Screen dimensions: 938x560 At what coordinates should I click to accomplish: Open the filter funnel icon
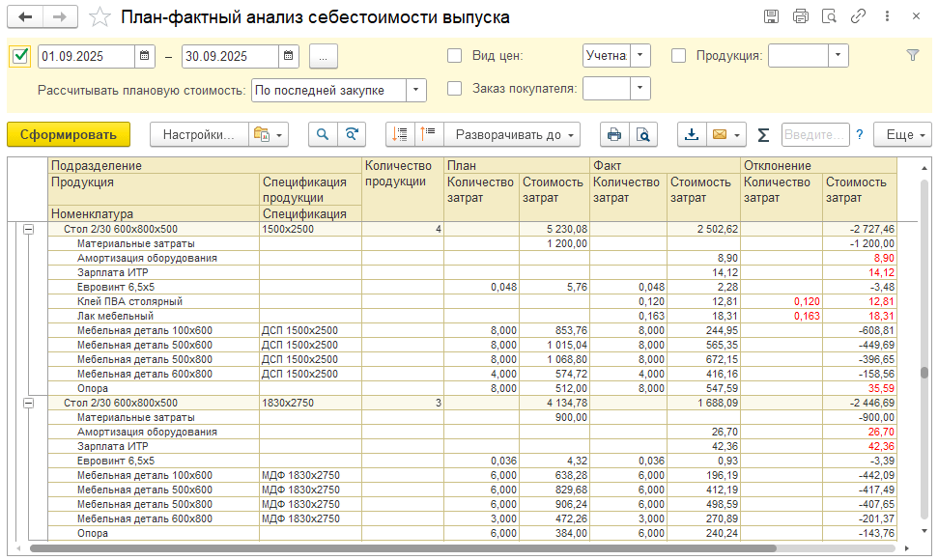coord(913,56)
